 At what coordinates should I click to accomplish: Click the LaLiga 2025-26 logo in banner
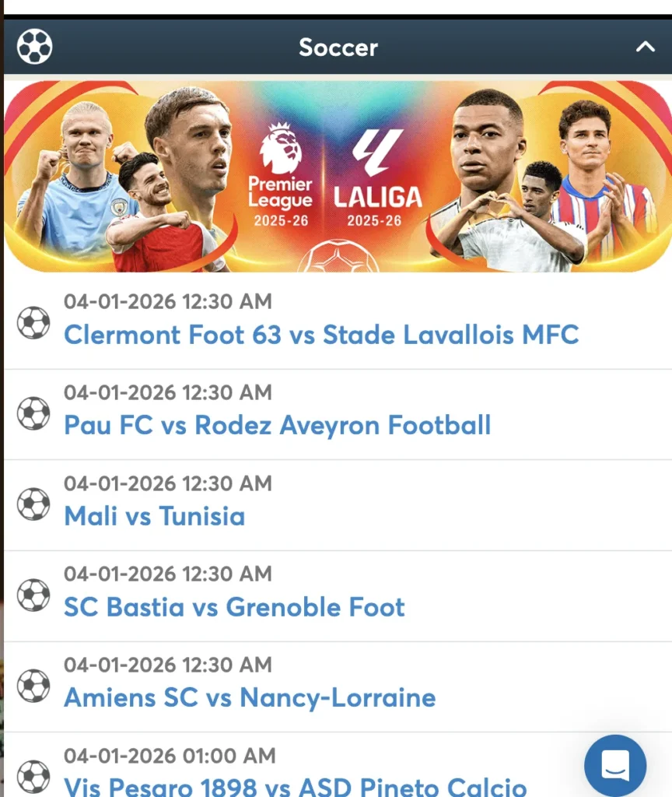(377, 179)
